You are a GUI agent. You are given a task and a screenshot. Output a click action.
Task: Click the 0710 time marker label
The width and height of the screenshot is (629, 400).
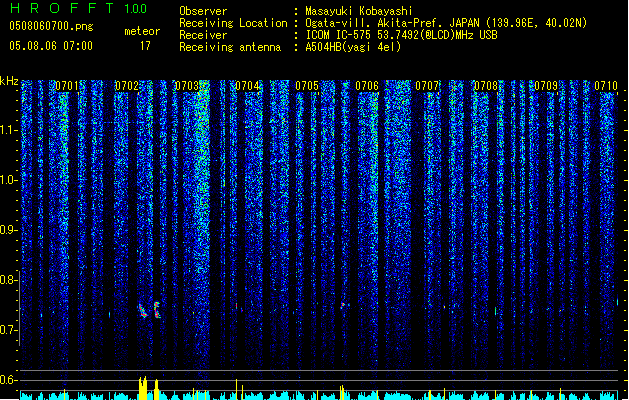[x=606, y=86]
